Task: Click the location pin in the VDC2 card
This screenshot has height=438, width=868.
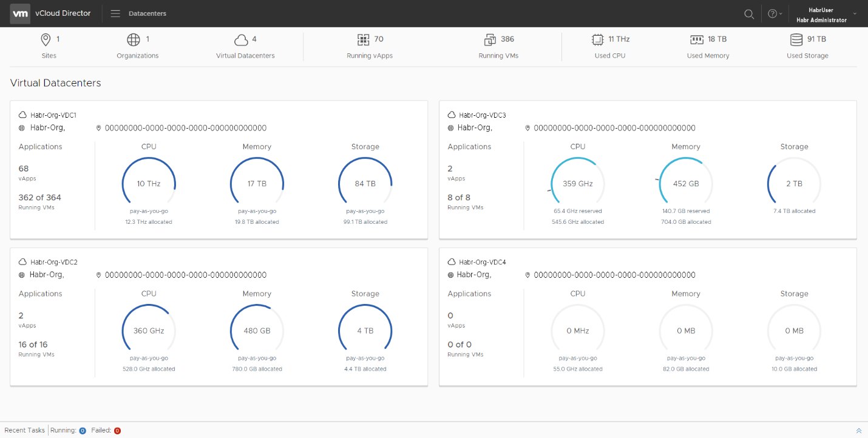Action: [99, 275]
